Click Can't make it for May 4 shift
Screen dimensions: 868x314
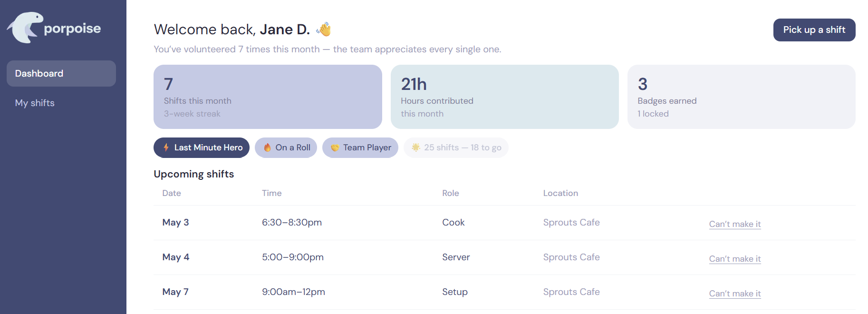[x=735, y=259]
